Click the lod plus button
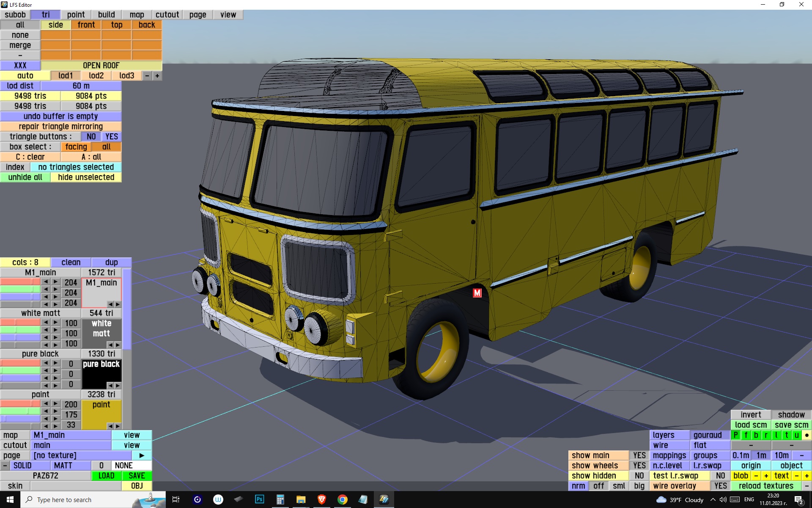 pos(157,76)
